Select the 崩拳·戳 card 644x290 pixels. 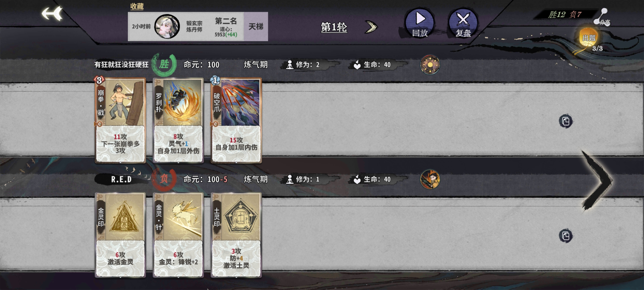(120, 120)
